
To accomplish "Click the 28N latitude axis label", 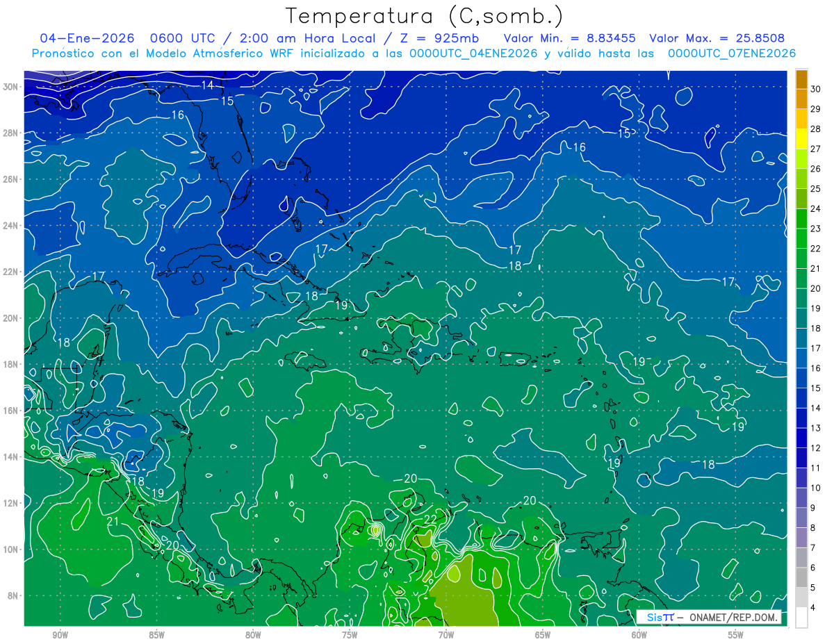I will [12, 133].
